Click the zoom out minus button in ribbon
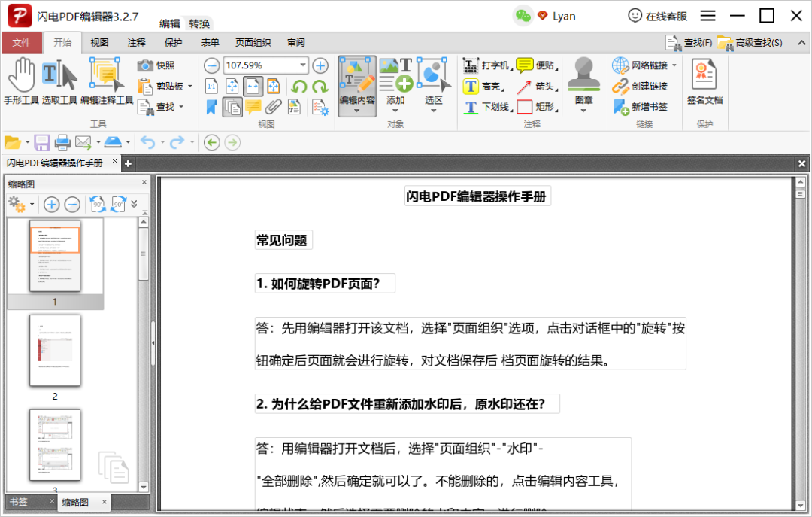812x517 pixels. (211, 65)
